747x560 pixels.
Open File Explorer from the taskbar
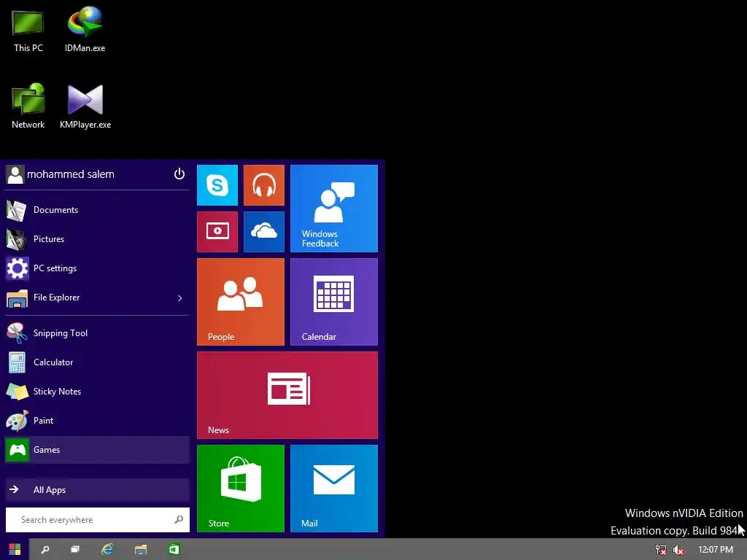[x=141, y=550]
